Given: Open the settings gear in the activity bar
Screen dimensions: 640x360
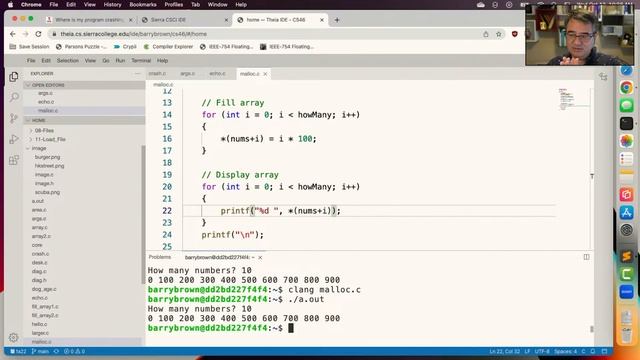Looking at the screenshot, I should (13, 337).
